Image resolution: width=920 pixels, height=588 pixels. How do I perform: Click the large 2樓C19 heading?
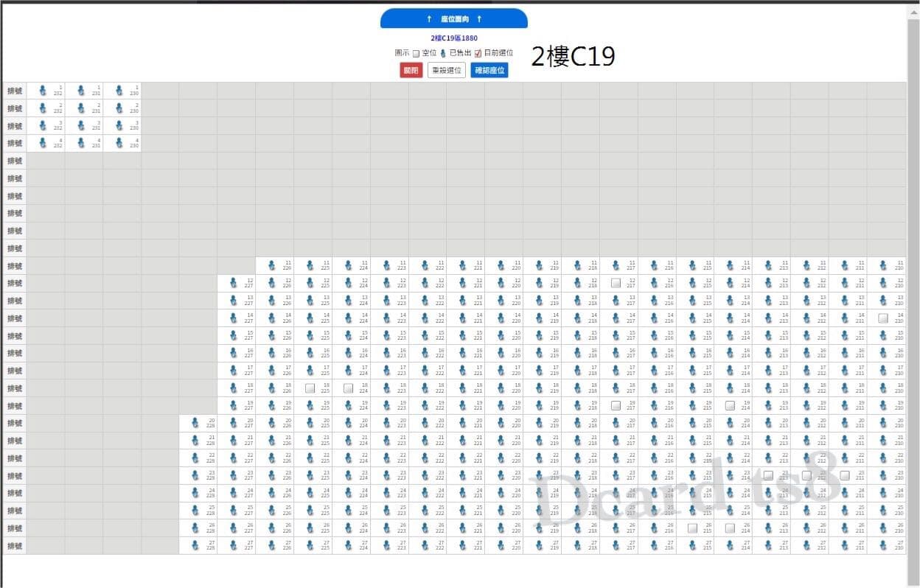click(573, 57)
